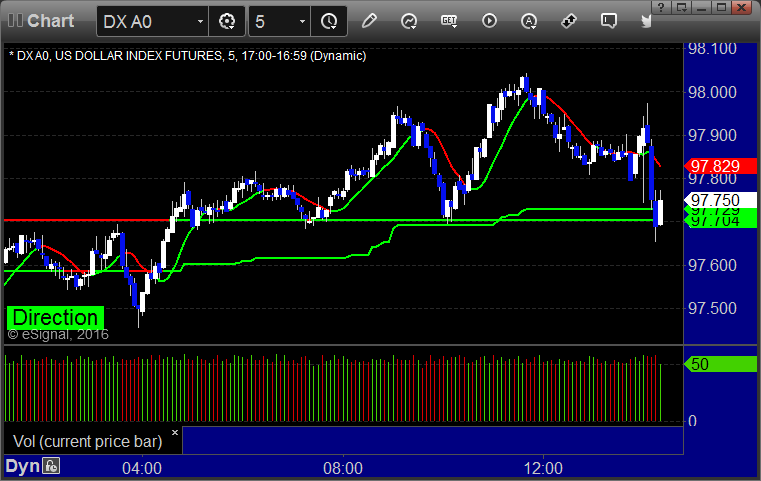This screenshot has height=481, width=761.
Task: Click the Chart panel grip handle
Action: click(15, 20)
